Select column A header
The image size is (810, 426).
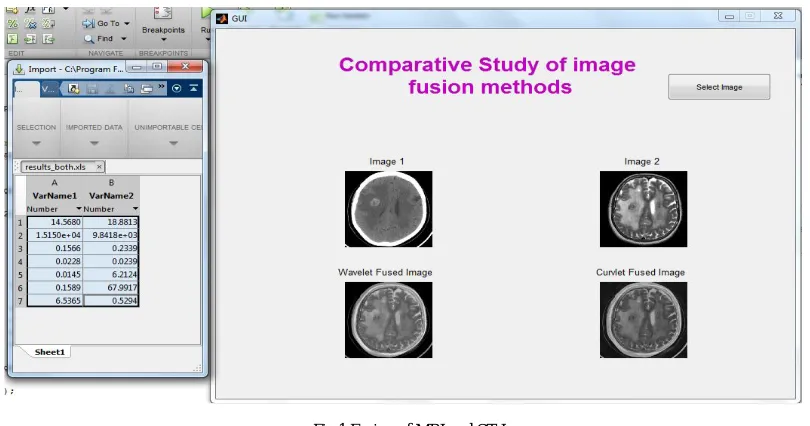[x=54, y=183]
